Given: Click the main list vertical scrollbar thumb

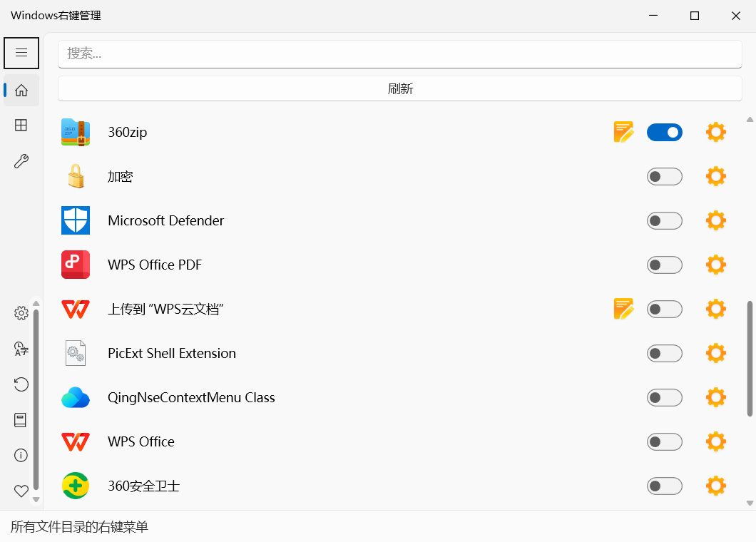Looking at the screenshot, I should click(750, 359).
